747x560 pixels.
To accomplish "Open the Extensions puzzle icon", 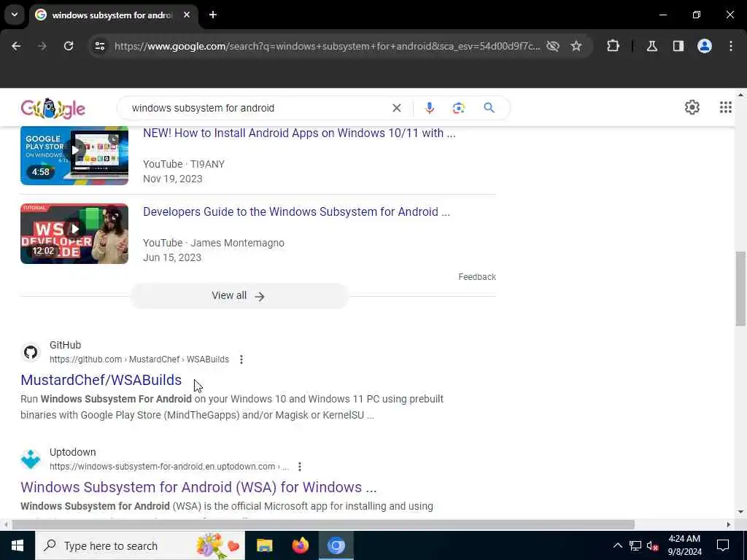I will tap(613, 46).
